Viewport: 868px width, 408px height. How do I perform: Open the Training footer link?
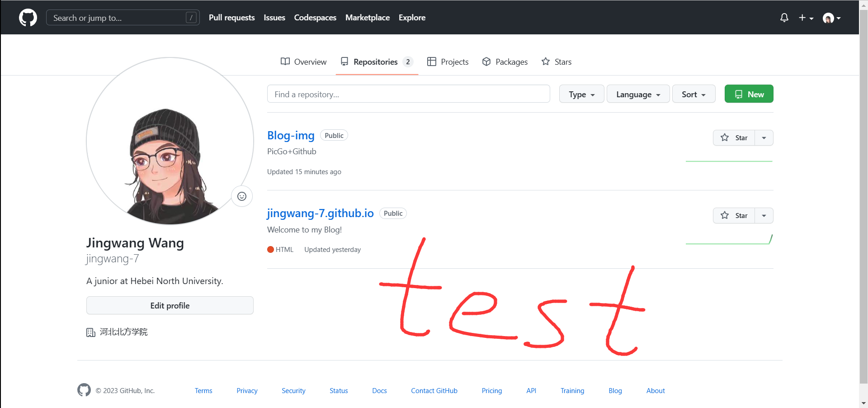(572, 391)
